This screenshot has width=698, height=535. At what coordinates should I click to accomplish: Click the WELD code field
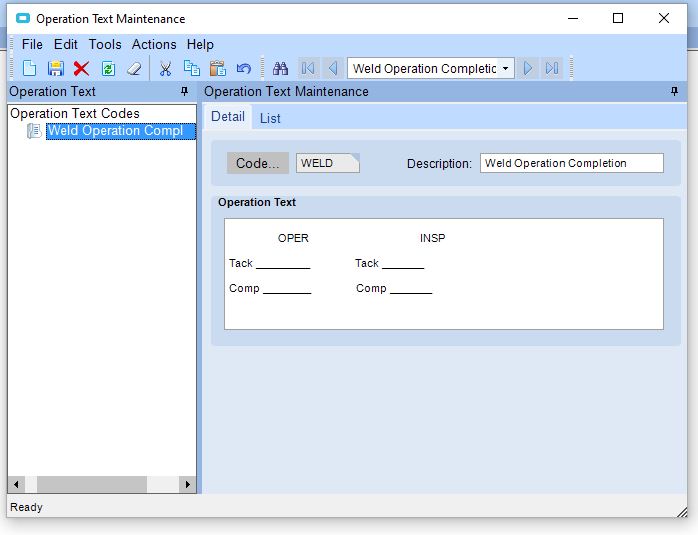[328, 163]
